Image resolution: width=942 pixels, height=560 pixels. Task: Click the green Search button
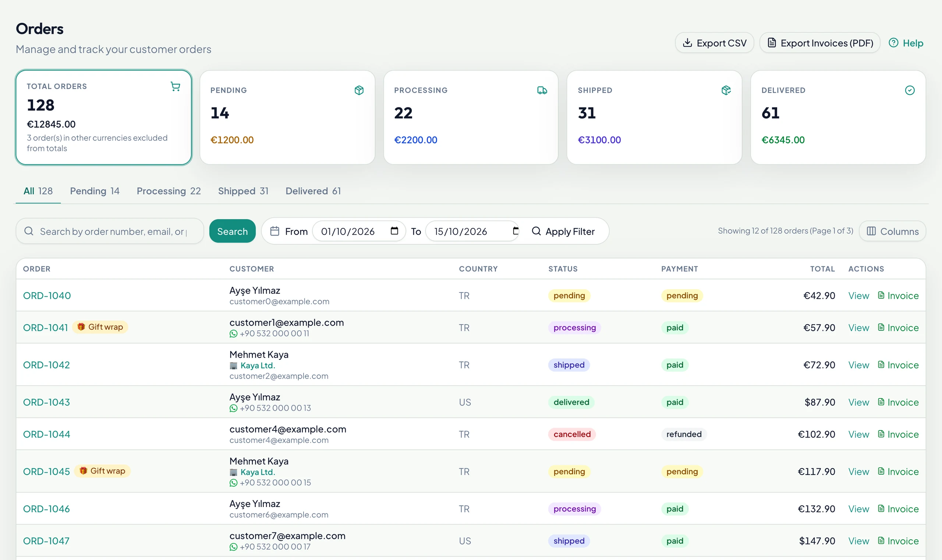(x=233, y=231)
